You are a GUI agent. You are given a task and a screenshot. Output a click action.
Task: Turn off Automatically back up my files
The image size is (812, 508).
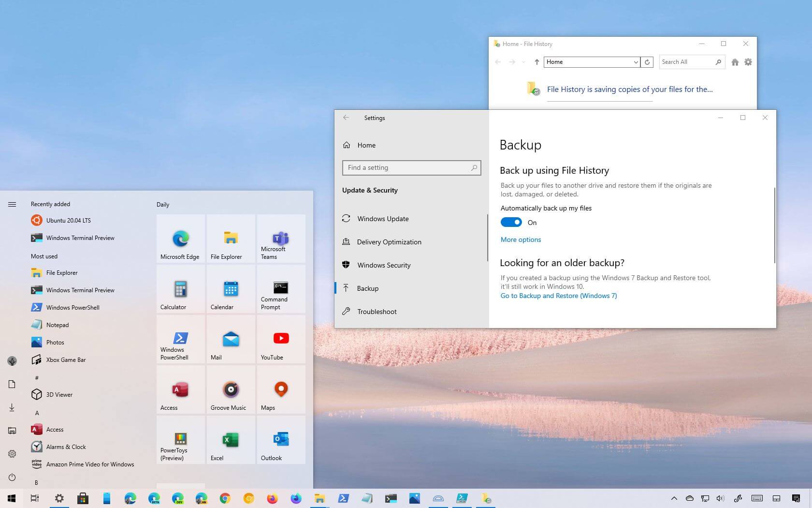[511, 222]
